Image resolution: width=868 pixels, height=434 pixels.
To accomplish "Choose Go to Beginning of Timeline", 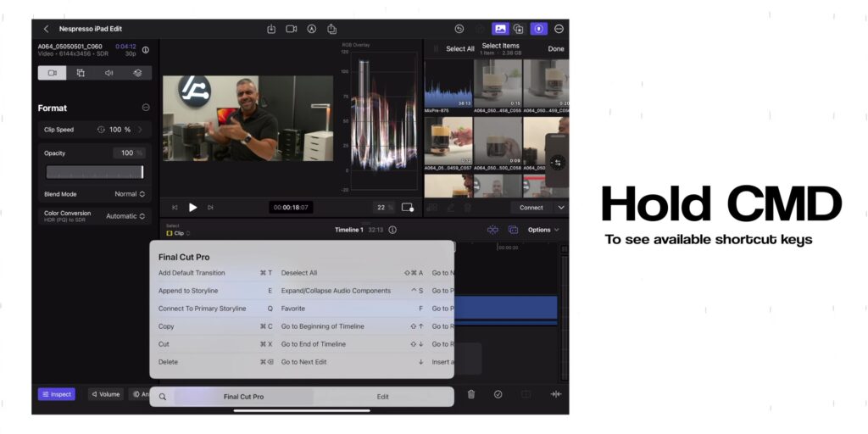I will pyautogui.click(x=352, y=326).
